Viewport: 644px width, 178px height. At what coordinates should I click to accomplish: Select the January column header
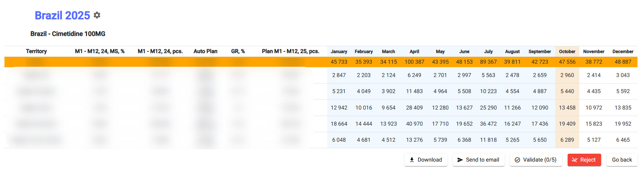pyautogui.click(x=339, y=51)
